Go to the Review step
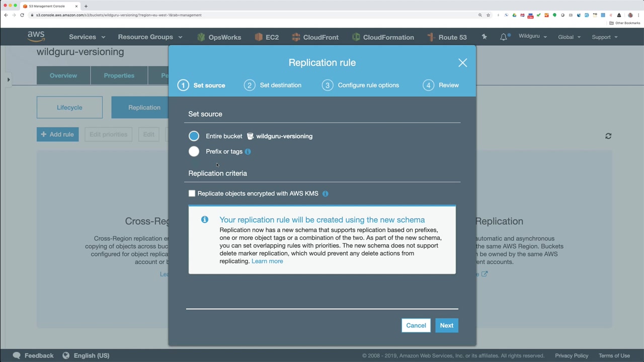Viewport: 644px width, 362px height. coord(441,85)
